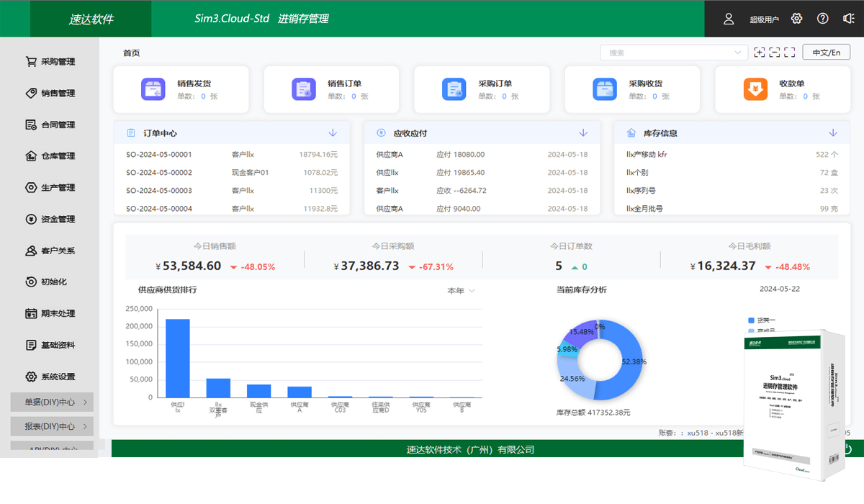Open the 客户关系 (Customer Relations) module
This screenshot has height=504, width=864.
(50, 250)
